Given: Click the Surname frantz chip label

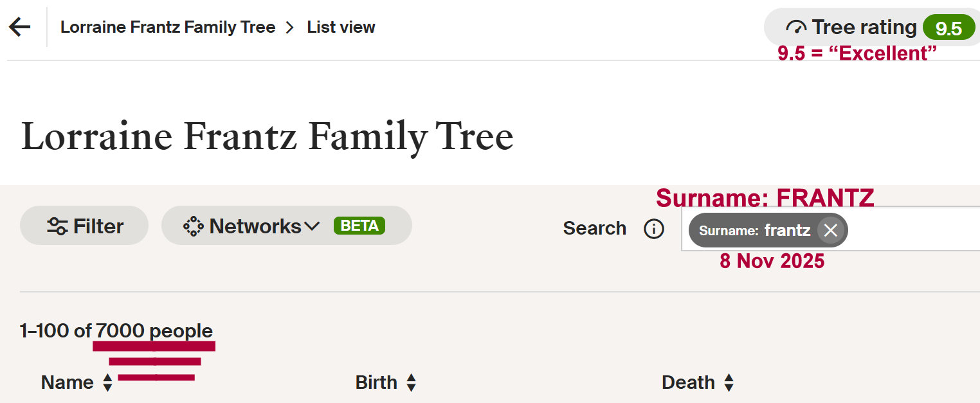Looking at the screenshot, I should (x=754, y=230).
